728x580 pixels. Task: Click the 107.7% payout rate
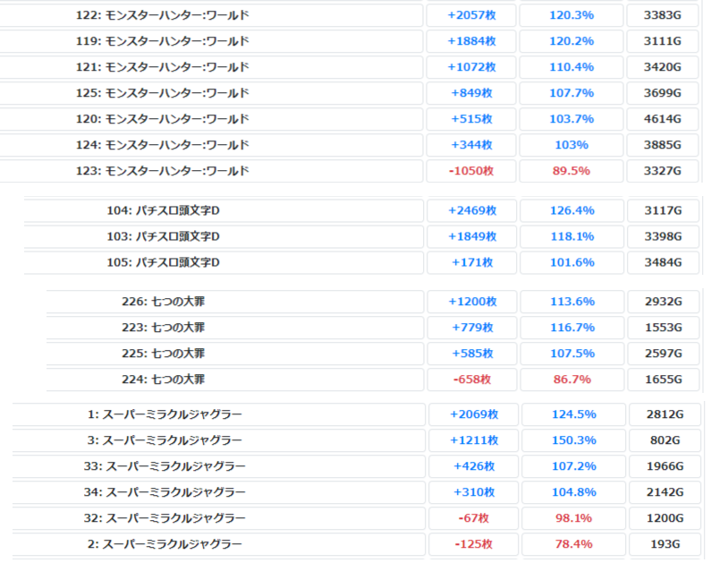click(571, 93)
